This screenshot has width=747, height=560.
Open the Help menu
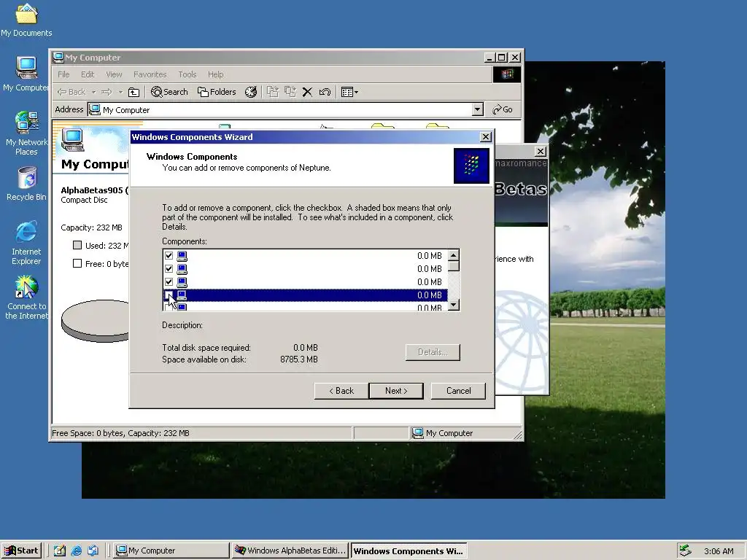(x=215, y=74)
